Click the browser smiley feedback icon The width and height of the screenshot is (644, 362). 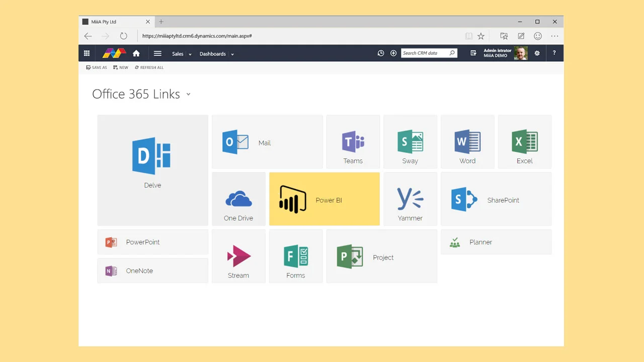538,36
